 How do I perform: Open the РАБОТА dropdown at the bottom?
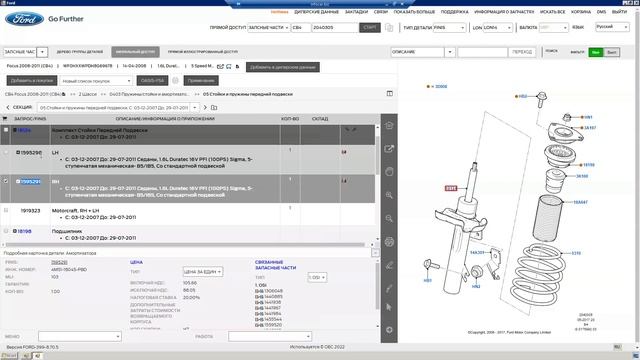(x=270, y=336)
